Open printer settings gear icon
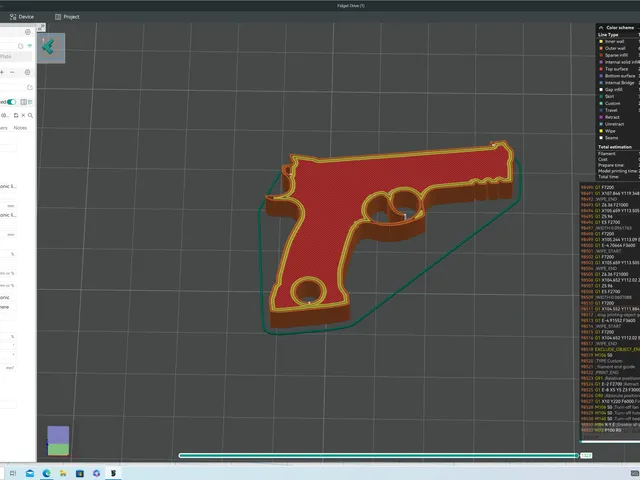The image size is (640, 480). [28, 32]
